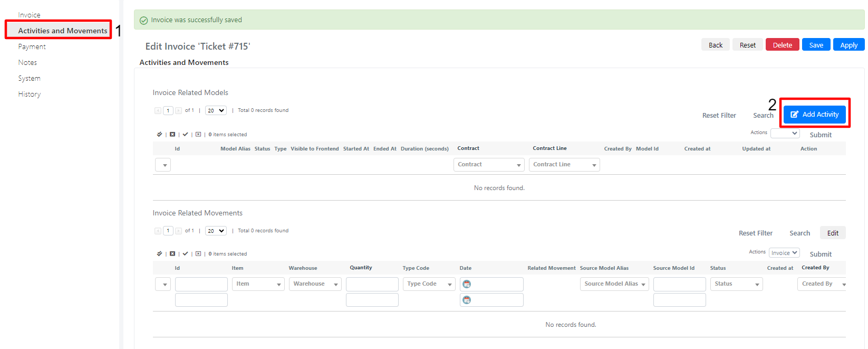This screenshot has height=349, width=868.
Task: Click select-visible checkmark icon in Related Models grid
Action: [185, 134]
